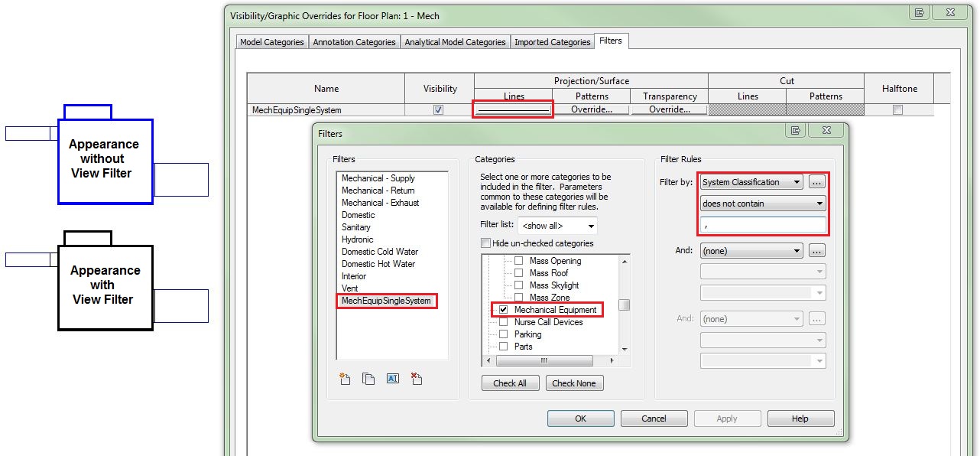Toggle Visibility for MechEquipSingleSystem

[437, 109]
